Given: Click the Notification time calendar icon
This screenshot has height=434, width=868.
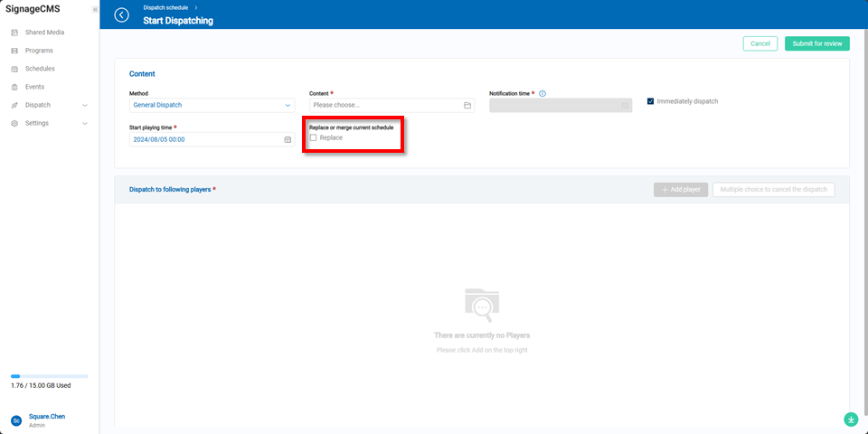Looking at the screenshot, I should pyautogui.click(x=625, y=105).
